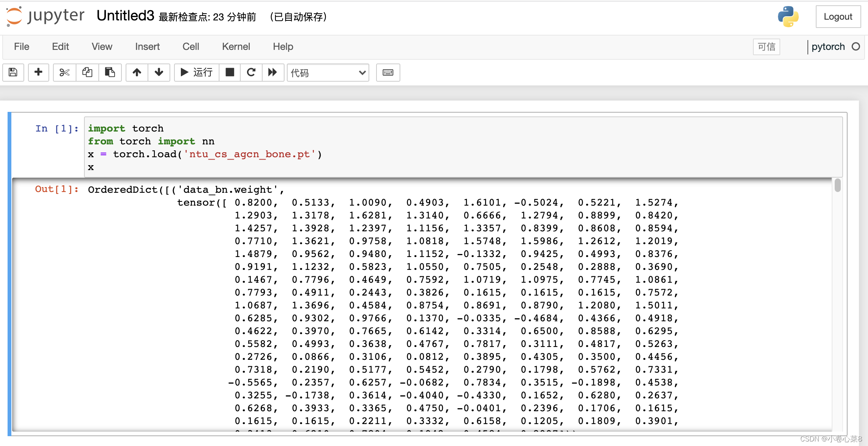868x446 pixels.
Task: Toggle the 可信 trusted notebook indicator
Action: coord(766,47)
